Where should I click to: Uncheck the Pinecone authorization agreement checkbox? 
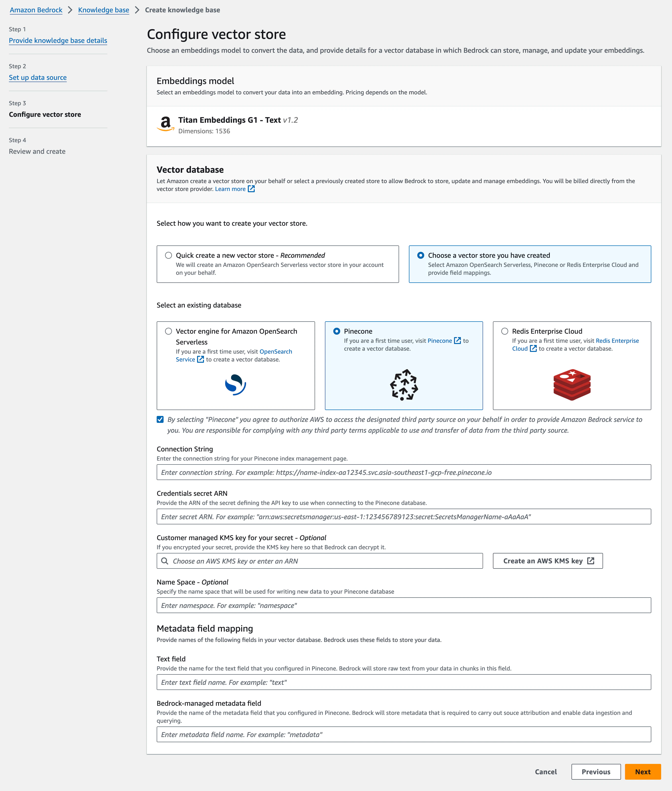pos(160,419)
